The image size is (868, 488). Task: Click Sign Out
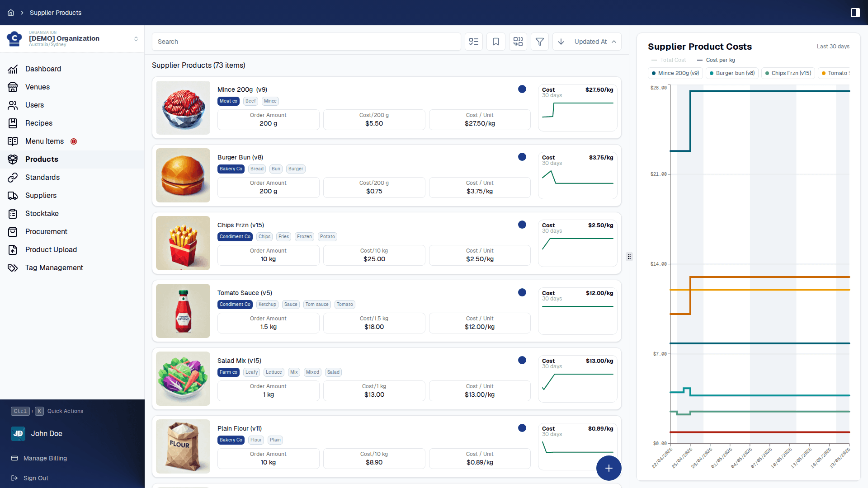(x=36, y=478)
